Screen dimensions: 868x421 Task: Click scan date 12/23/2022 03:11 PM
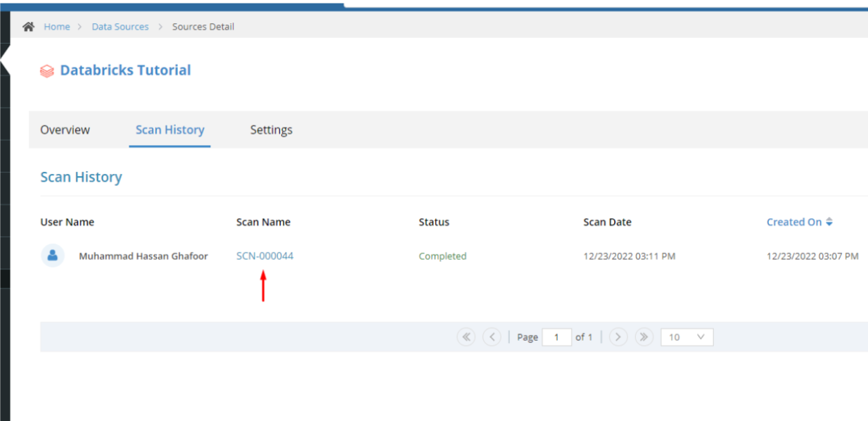(x=630, y=256)
